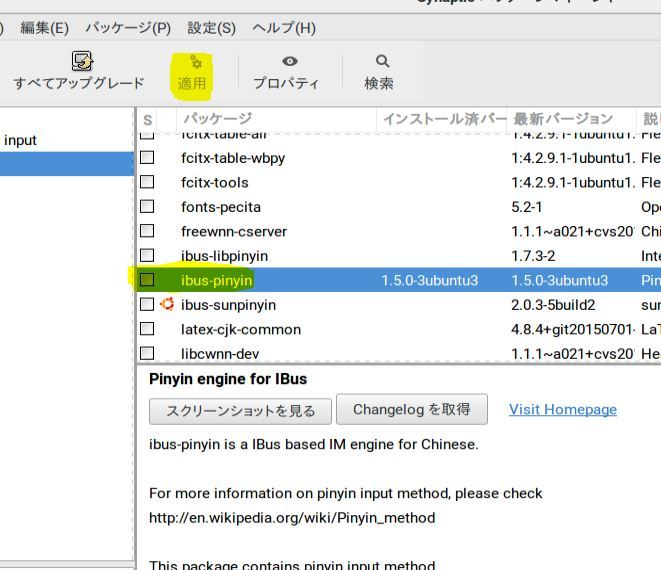Screen dimensions: 661x570
Task: Click the Get Changelog (Changelog を取得) button
Action: tap(412, 409)
